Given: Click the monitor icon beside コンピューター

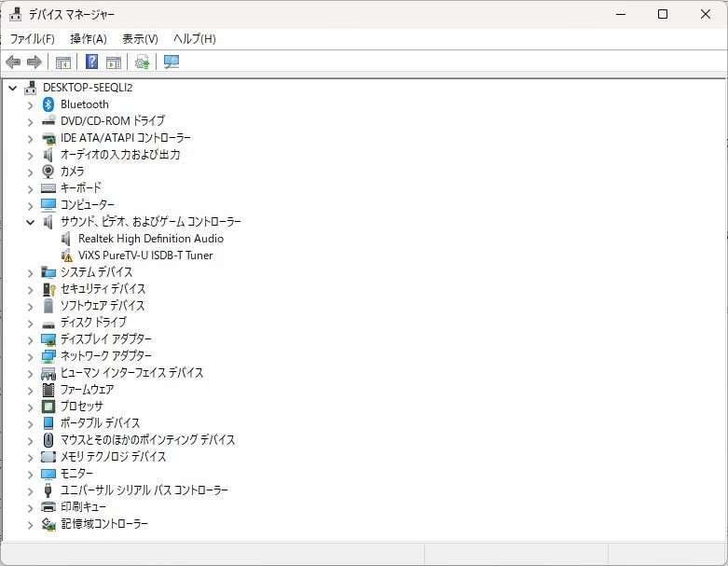Looking at the screenshot, I should click(x=48, y=205).
